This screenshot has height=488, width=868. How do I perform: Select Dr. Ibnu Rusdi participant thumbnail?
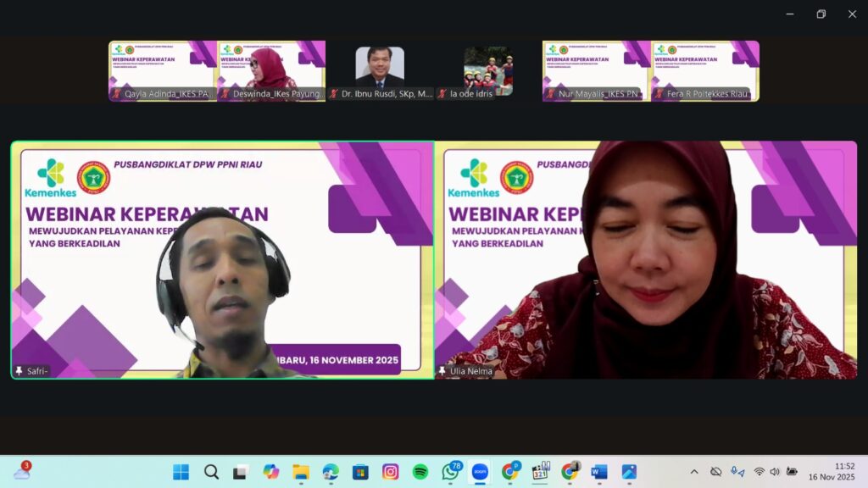coord(380,71)
